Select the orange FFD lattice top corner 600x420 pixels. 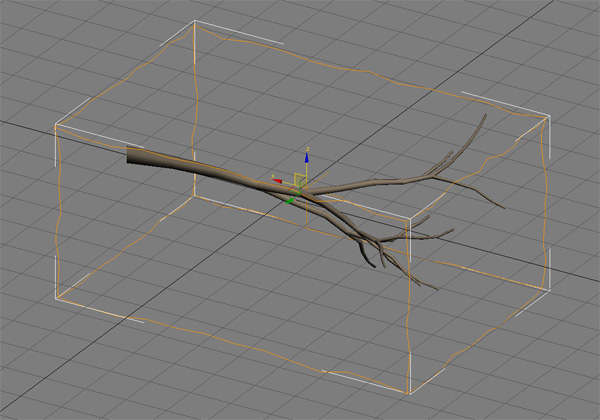[x=194, y=25]
